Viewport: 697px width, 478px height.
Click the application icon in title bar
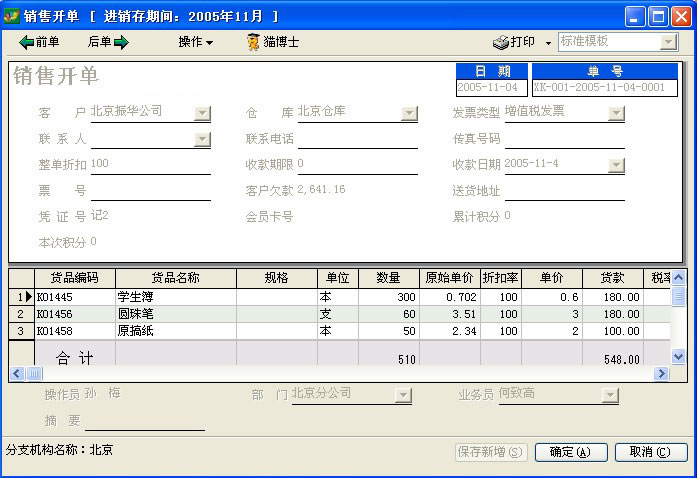[x=13, y=16]
